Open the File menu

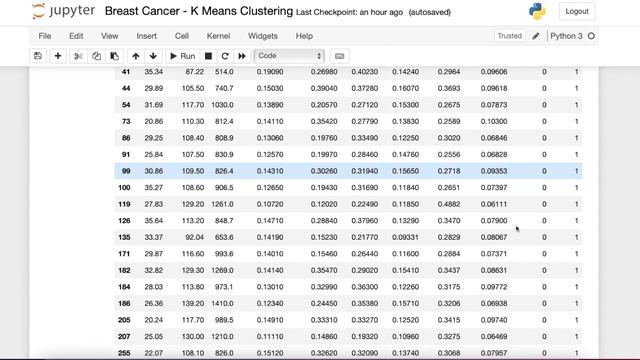(x=45, y=36)
